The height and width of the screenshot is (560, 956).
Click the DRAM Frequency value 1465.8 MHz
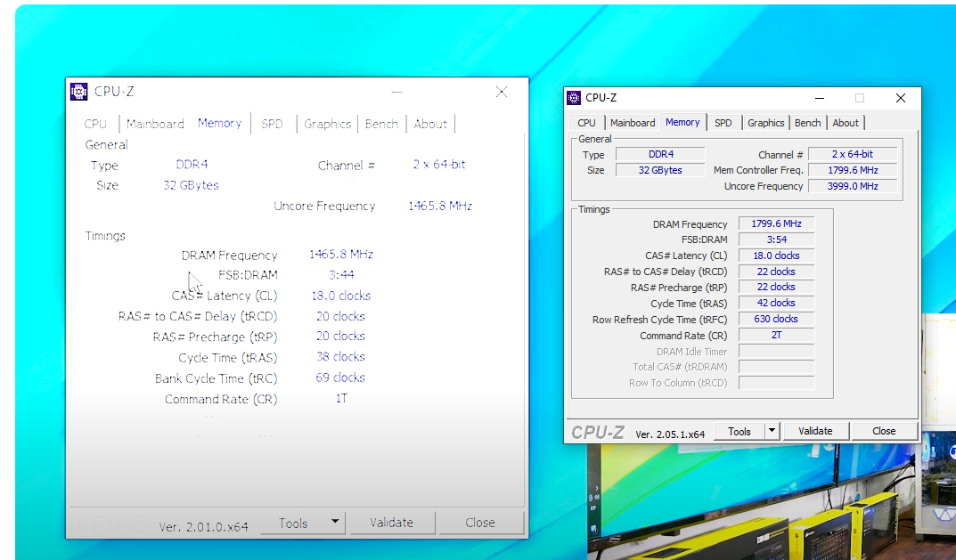341,254
